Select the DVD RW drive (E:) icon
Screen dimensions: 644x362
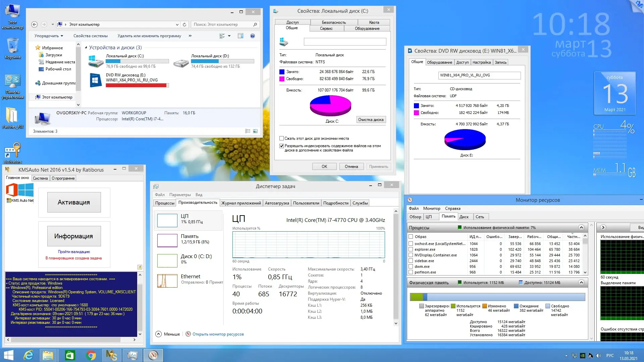click(95, 80)
